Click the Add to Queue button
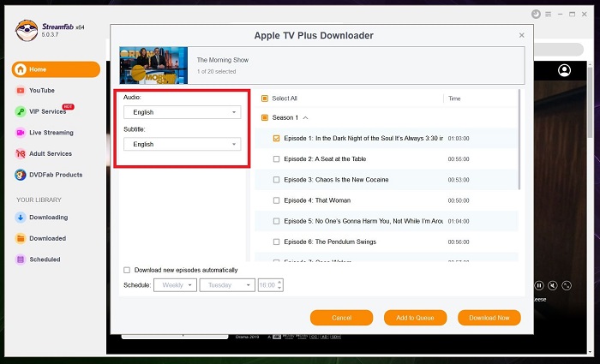The image size is (600, 364). pos(415,318)
